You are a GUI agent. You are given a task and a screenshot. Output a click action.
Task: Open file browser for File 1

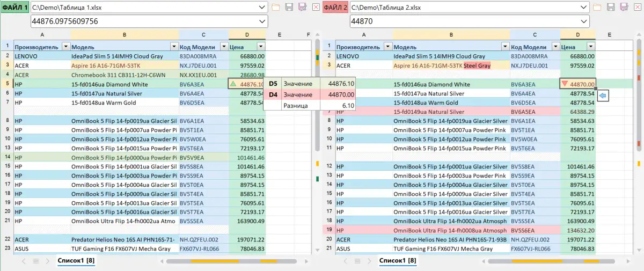pyautogui.click(x=276, y=7)
